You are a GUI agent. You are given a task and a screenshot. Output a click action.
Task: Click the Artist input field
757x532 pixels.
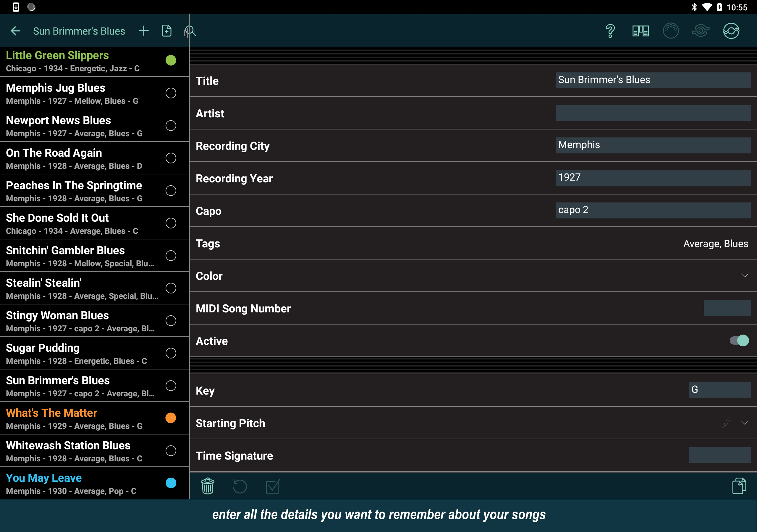[x=653, y=113]
